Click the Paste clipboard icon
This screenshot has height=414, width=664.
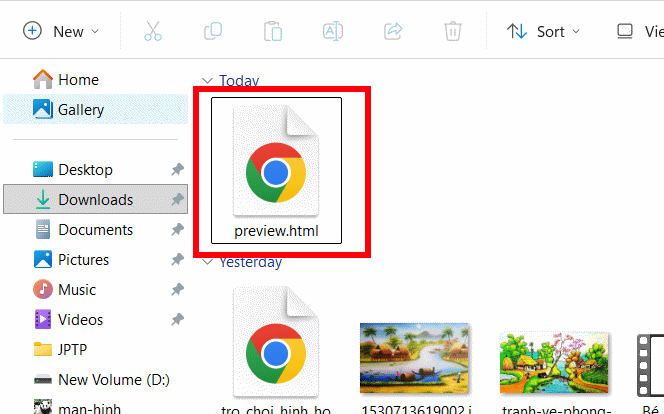click(x=273, y=31)
